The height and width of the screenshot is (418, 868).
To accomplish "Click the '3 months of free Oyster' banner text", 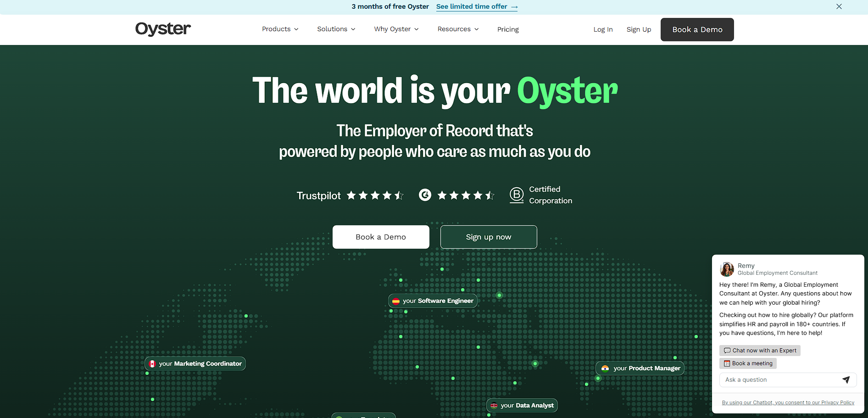I will tap(390, 6).
